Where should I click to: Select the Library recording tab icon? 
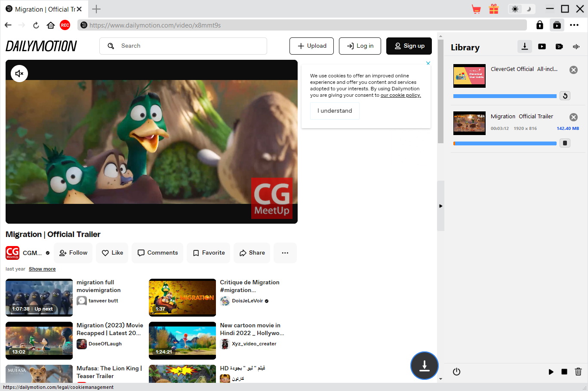[x=559, y=46]
